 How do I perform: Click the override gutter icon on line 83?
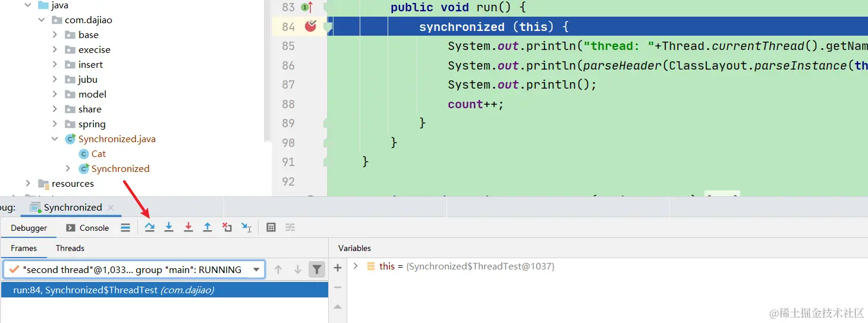307,7
